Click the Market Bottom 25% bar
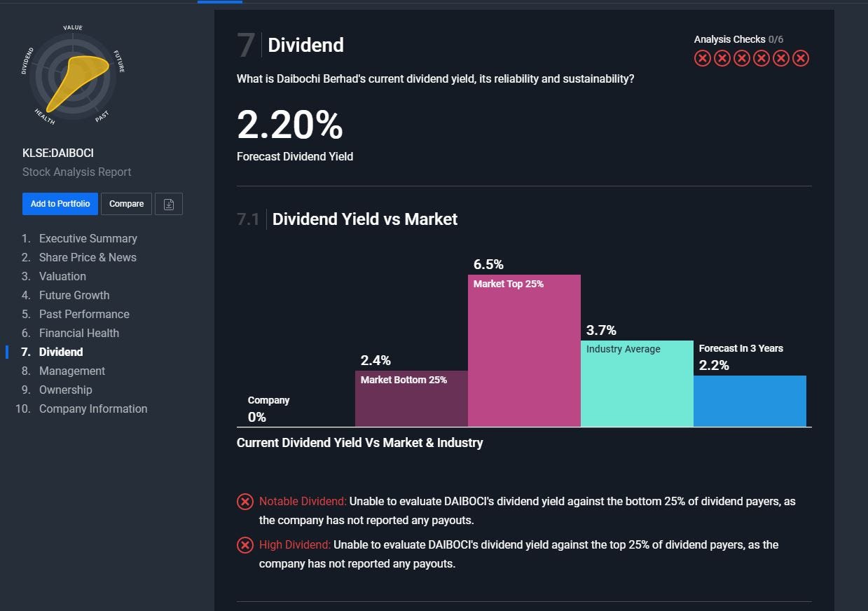 click(x=411, y=399)
